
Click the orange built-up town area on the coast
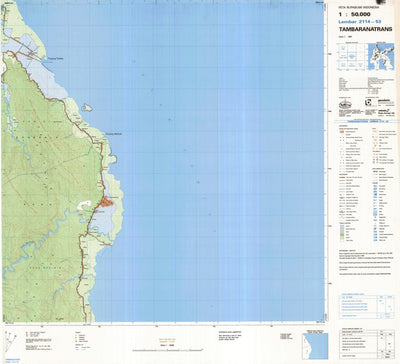[x=107, y=201]
